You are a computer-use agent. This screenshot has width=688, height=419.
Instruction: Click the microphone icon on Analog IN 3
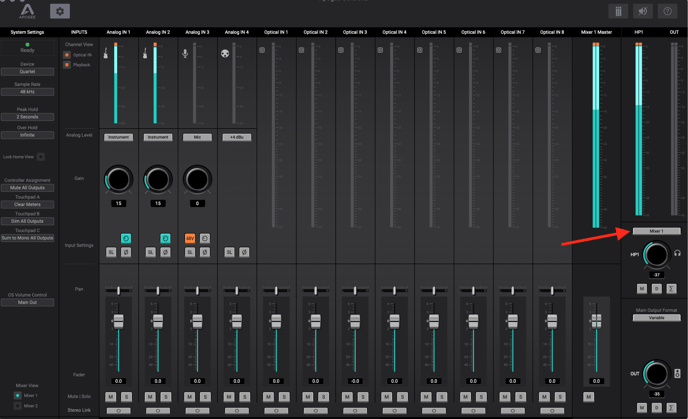click(x=185, y=54)
